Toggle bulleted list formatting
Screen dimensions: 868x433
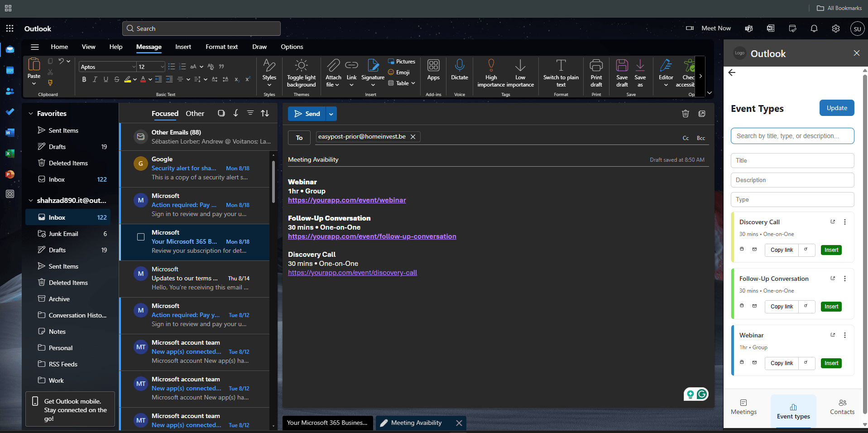[172, 67]
